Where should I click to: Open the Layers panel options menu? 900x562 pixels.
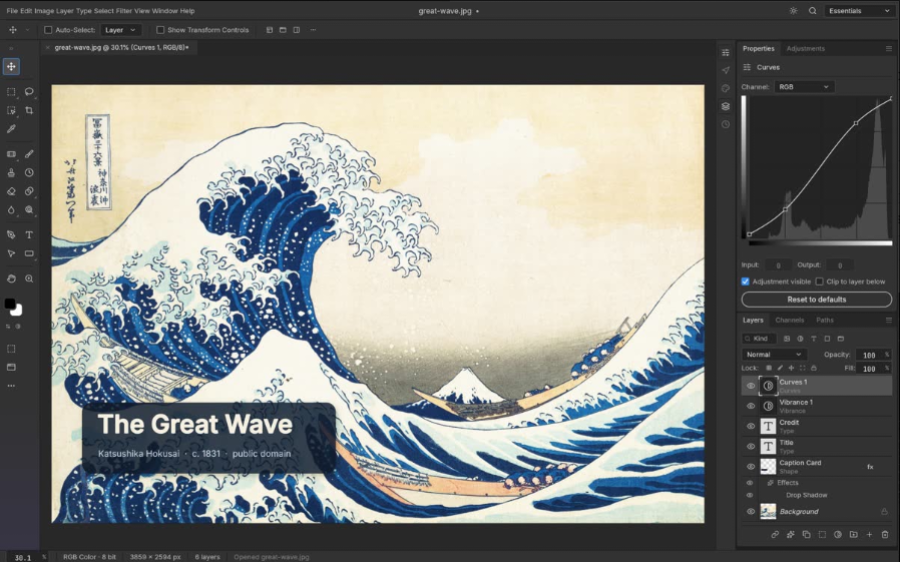point(889,320)
